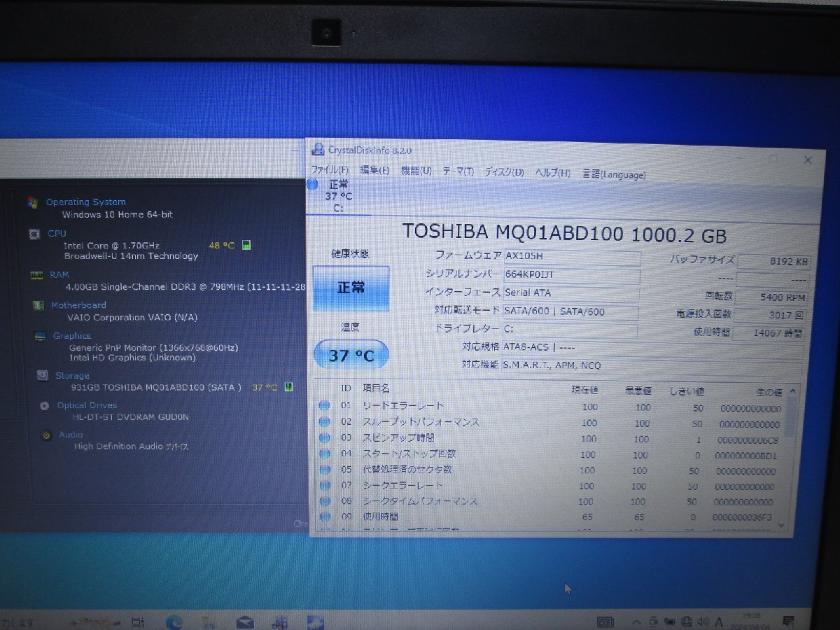Viewport: 840px width, 630px height.
Task: Click the Windows logo icon beside Operating System
Action: click(32, 202)
